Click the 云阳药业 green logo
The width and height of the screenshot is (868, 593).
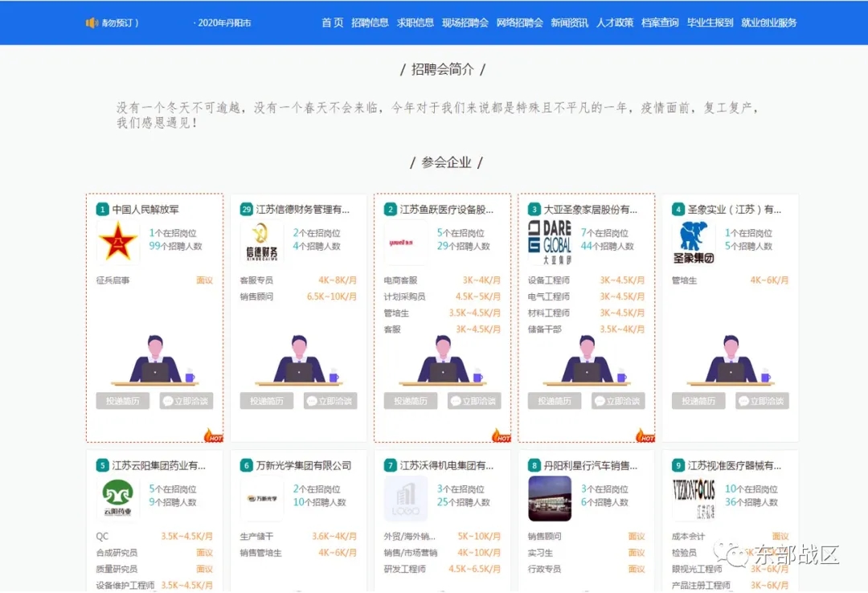tap(118, 498)
